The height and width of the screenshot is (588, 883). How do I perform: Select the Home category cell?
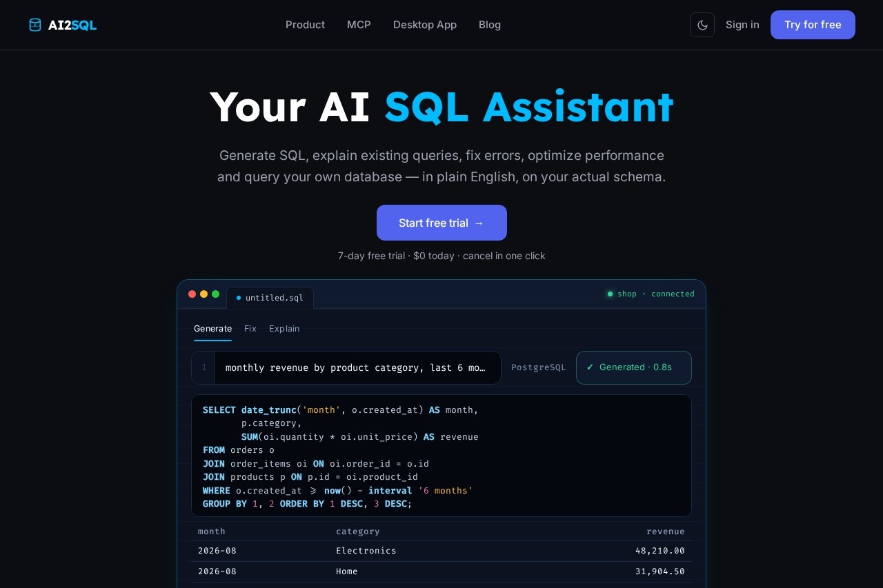click(347, 571)
